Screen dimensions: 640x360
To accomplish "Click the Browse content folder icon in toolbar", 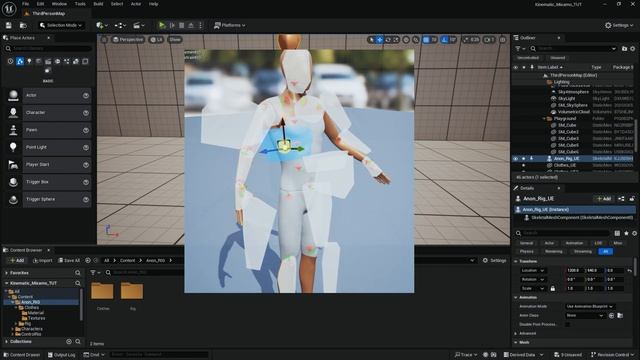I will click(23, 25).
